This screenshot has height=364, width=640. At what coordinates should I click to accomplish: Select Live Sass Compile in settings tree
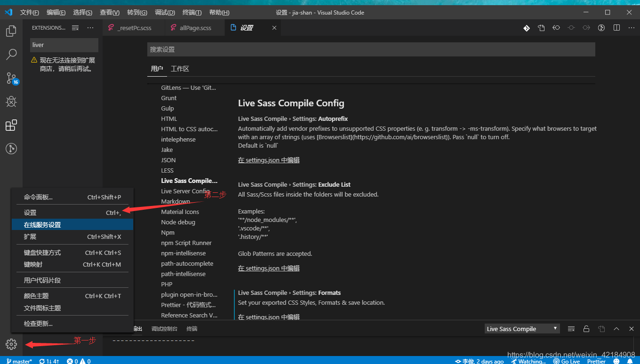point(189,181)
